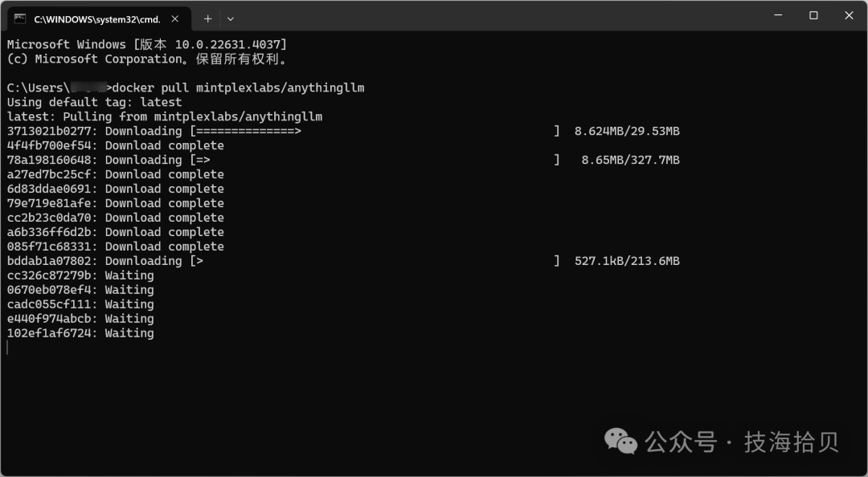Click the Waiting status of cc326c87279b
Screen dimensions: 868x477
point(129,275)
